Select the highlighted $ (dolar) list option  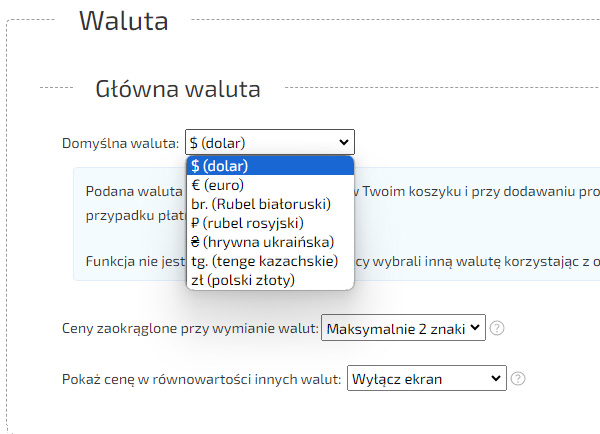270,166
